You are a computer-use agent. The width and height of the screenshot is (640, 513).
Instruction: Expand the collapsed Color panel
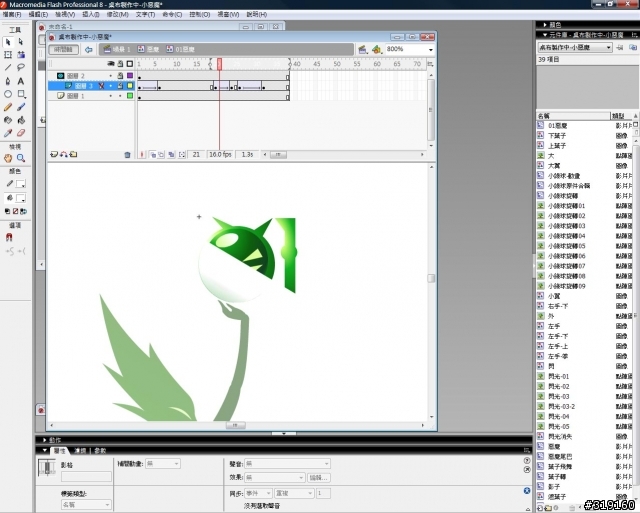pyautogui.click(x=545, y=25)
